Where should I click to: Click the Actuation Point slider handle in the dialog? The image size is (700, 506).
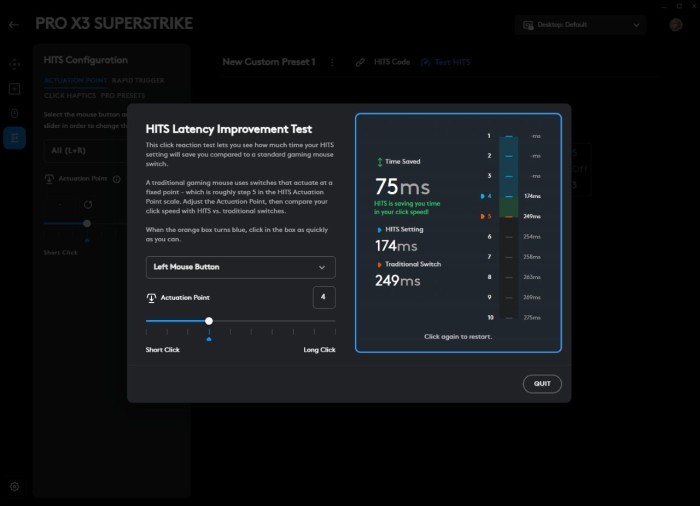(x=209, y=321)
